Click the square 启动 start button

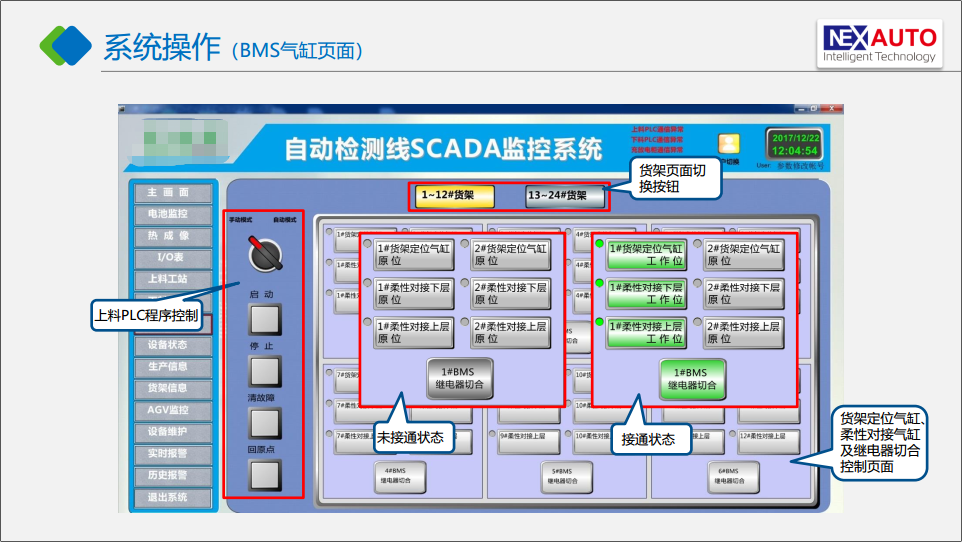(x=265, y=319)
